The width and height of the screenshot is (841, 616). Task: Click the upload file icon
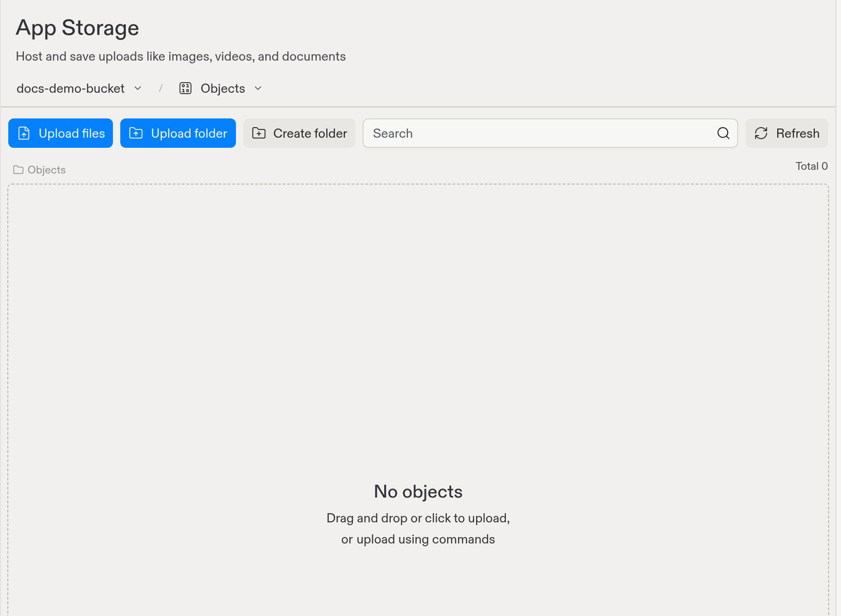[x=24, y=133]
